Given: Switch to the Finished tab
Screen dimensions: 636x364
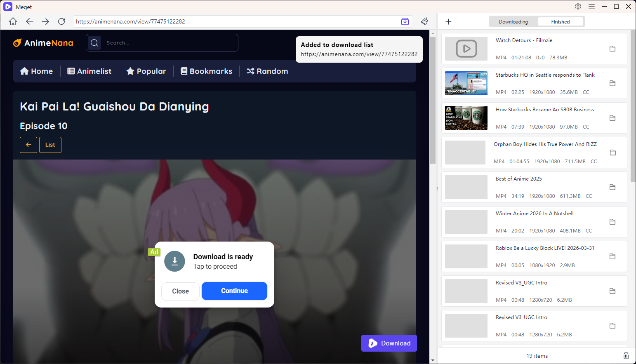Looking at the screenshot, I should pyautogui.click(x=560, y=22).
